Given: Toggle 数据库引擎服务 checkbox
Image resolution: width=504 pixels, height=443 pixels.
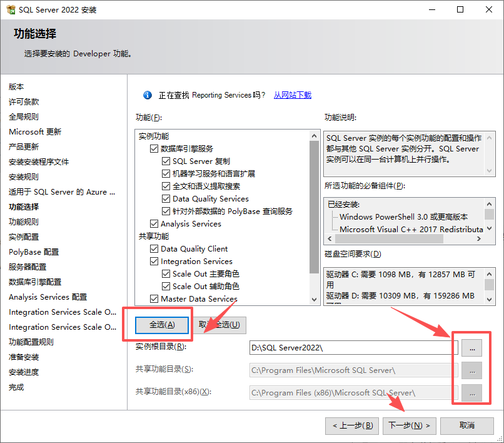Looking at the screenshot, I should [154, 149].
